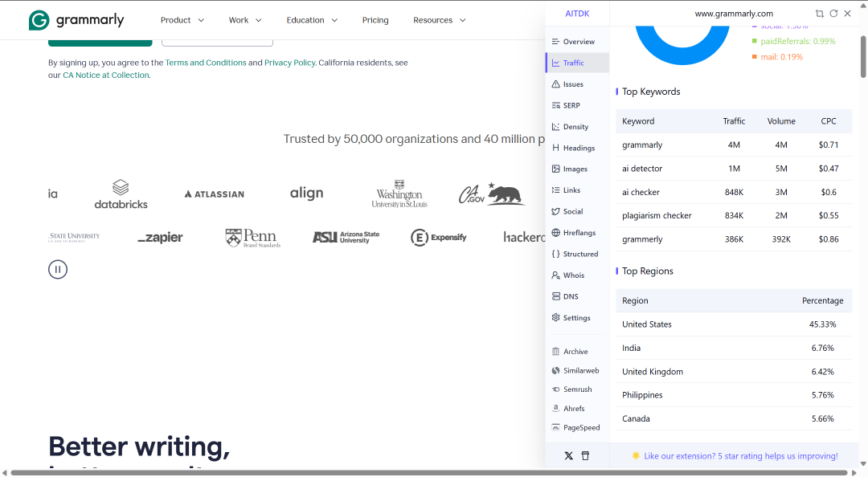Click the Expensify logo
Screen dimensions: 868x477
(439, 238)
